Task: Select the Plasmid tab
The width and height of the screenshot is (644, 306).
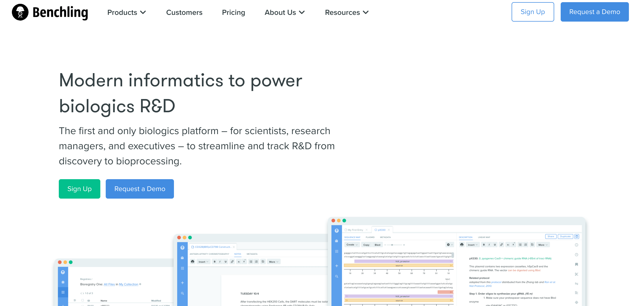Action: [x=370, y=237]
